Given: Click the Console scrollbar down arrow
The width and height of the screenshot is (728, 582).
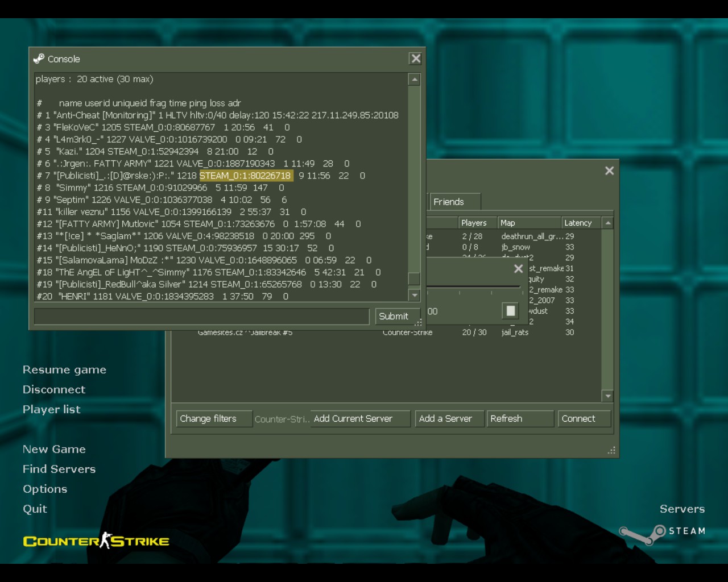Looking at the screenshot, I should 415,295.
